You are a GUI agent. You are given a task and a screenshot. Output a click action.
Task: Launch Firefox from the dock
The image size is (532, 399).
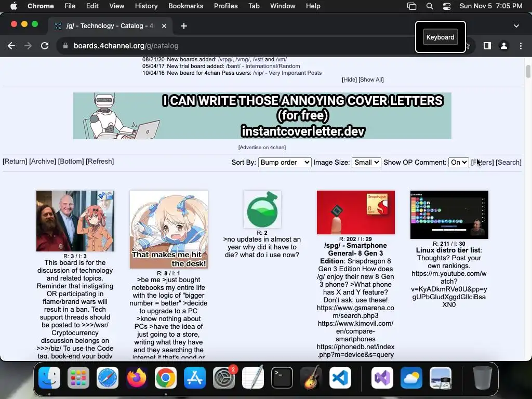coord(137,378)
